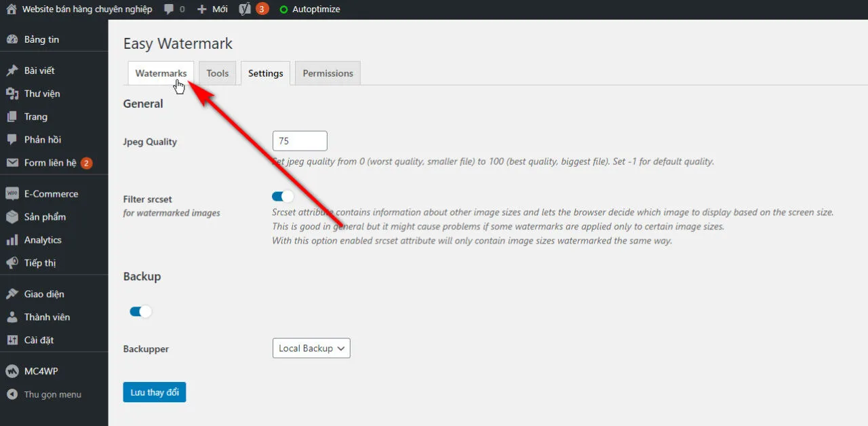Open Bài viết in the sidebar menu
868x426 pixels.
point(39,71)
